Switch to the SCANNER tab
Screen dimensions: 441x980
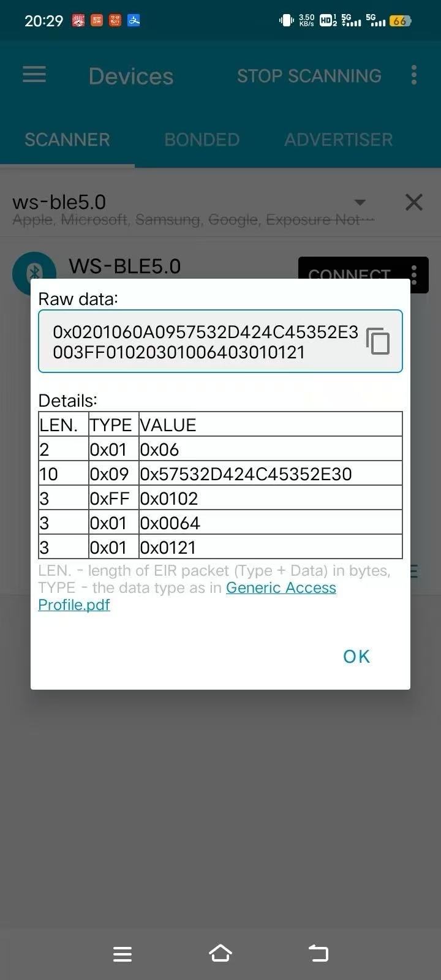(x=67, y=140)
